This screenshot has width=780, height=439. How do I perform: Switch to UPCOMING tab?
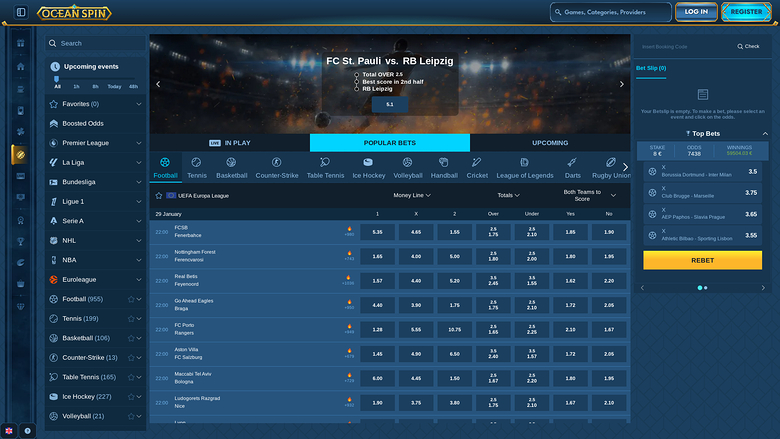click(550, 143)
